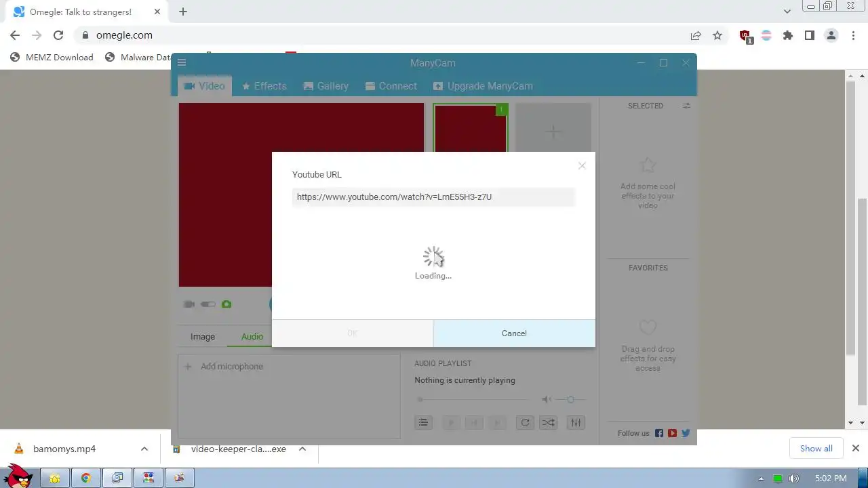This screenshot has height=488, width=868.
Task: Open the Gallery tab in ManyCam
Action: pyautogui.click(x=326, y=86)
